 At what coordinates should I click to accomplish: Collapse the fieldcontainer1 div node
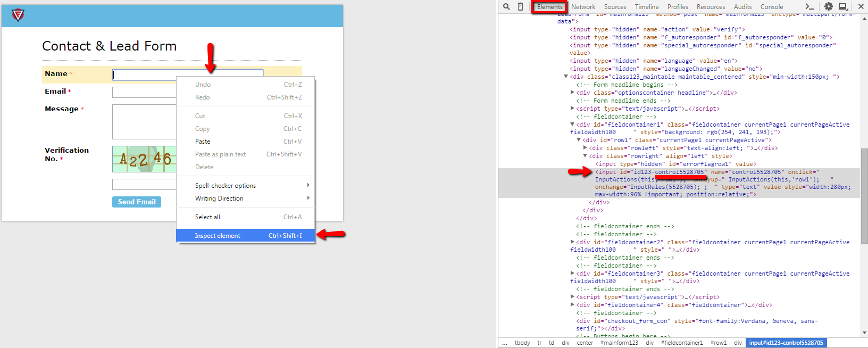(x=572, y=125)
